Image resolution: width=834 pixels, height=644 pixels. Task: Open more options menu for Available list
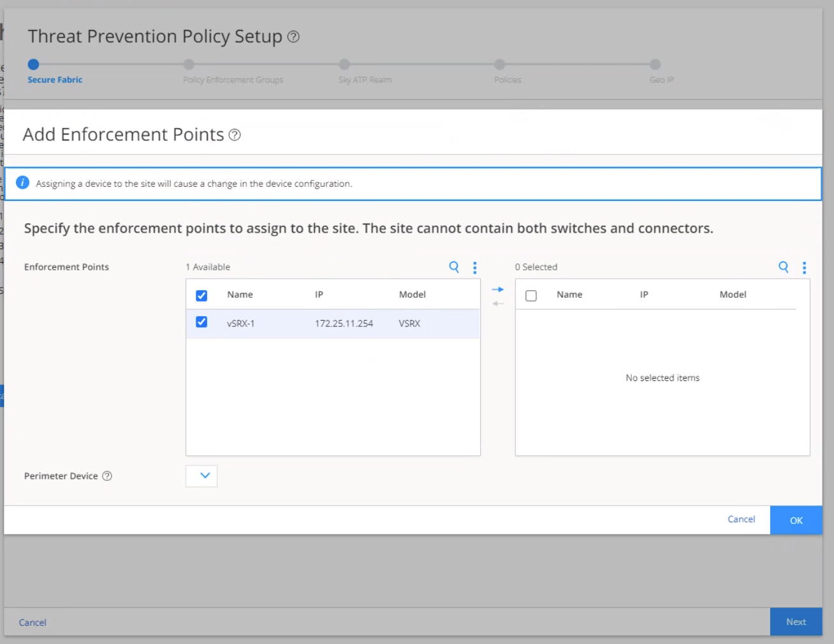click(474, 268)
